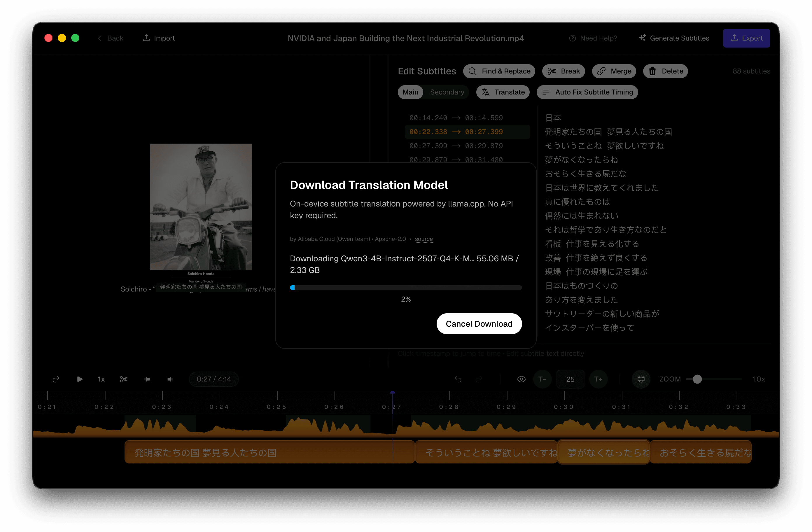The width and height of the screenshot is (812, 532).
Task: Click the Export button
Action: tap(746, 38)
